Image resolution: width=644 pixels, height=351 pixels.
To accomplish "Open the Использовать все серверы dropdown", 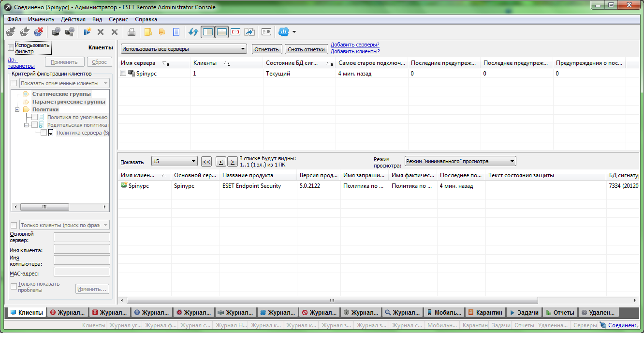I will [184, 49].
